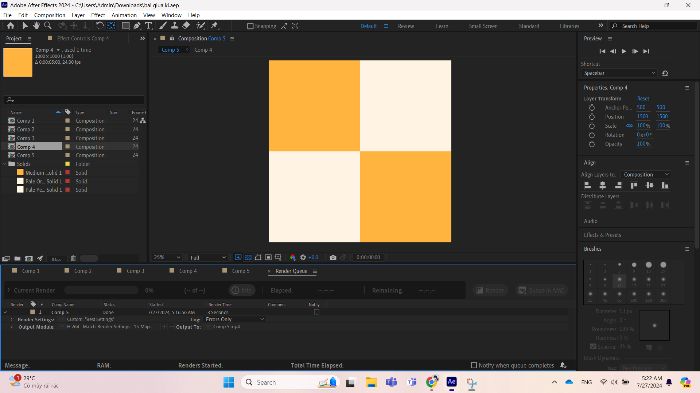Toggle the Opacity stopwatch in Properties
Image resolution: width=700 pixels, height=393 pixels.
pos(592,144)
